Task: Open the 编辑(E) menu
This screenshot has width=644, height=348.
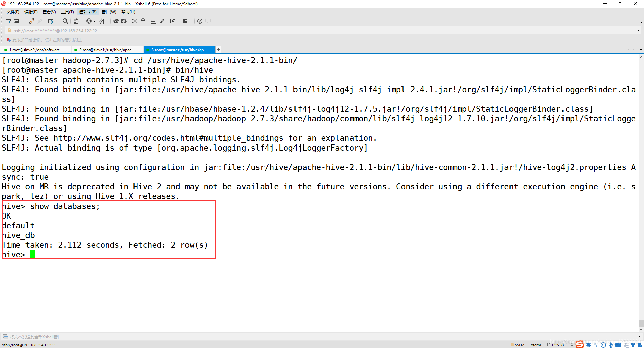Action: point(31,12)
